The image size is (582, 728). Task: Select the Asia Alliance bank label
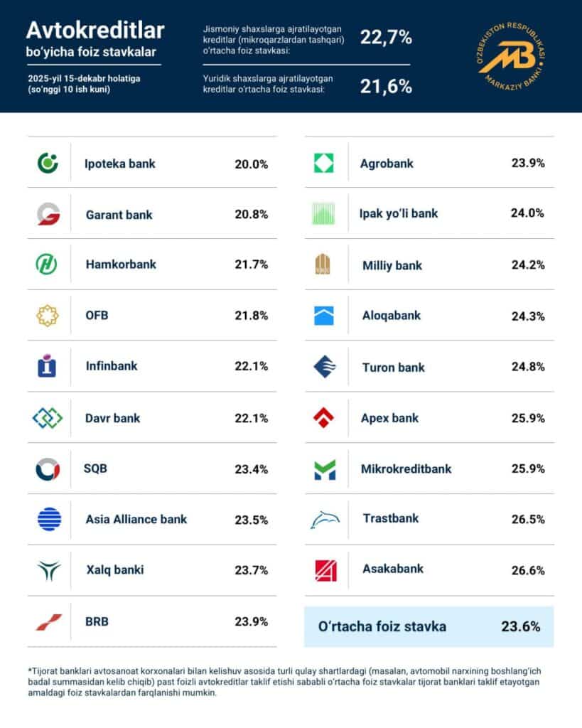click(136, 519)
